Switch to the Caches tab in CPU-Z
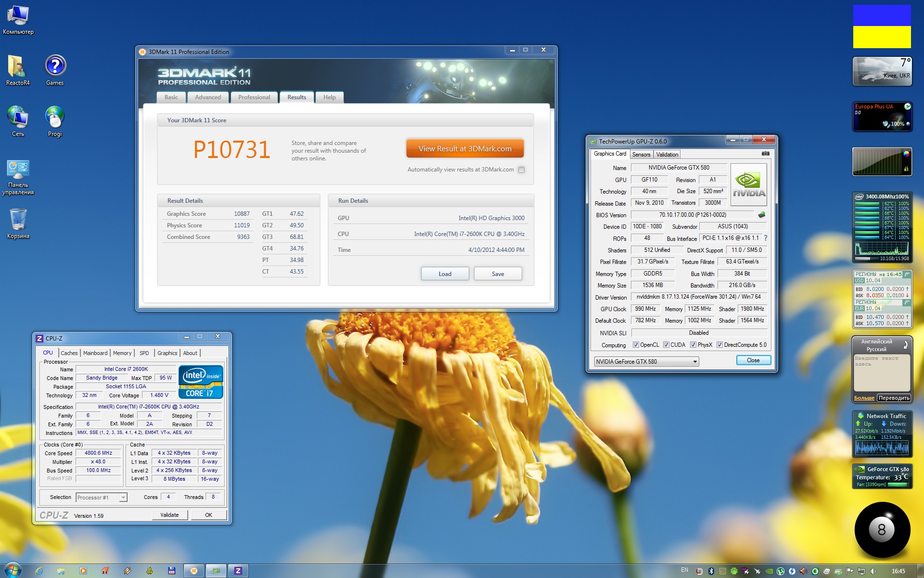 coord(69,353)
